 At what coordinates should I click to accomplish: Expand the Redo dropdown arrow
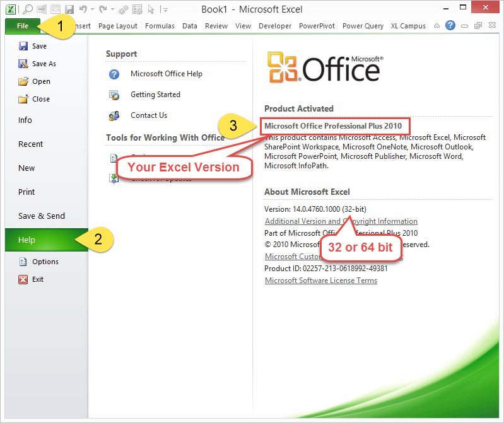pyautogui.click(x=112, y=9)
